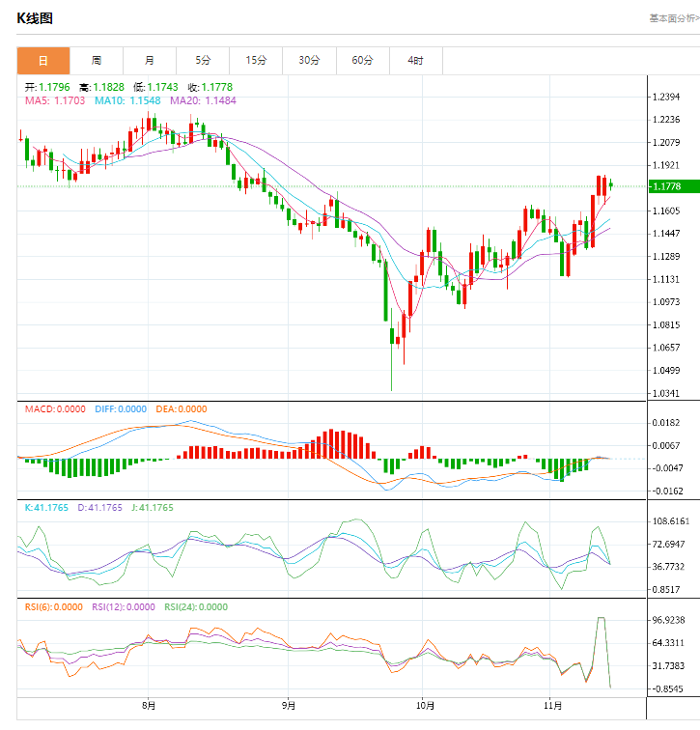
Task: Click the MACD:0.0000 indicator label
Action: (x=55, y=409)
